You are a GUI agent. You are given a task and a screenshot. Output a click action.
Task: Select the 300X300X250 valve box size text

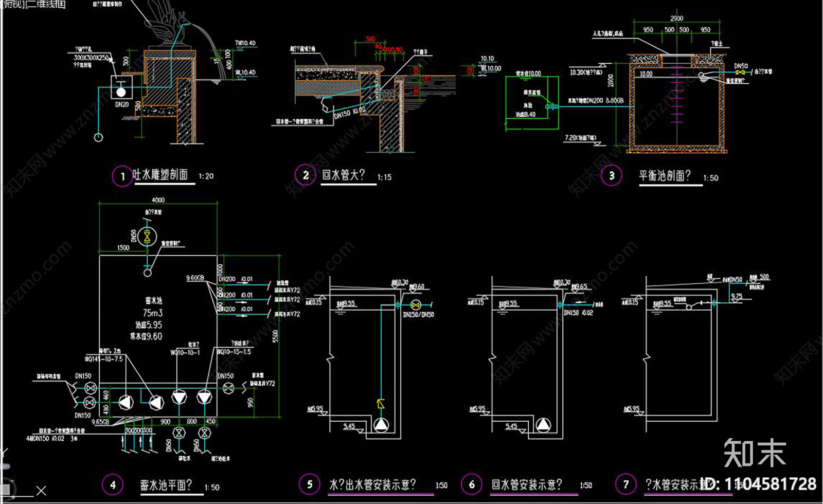tap(91, 58)
